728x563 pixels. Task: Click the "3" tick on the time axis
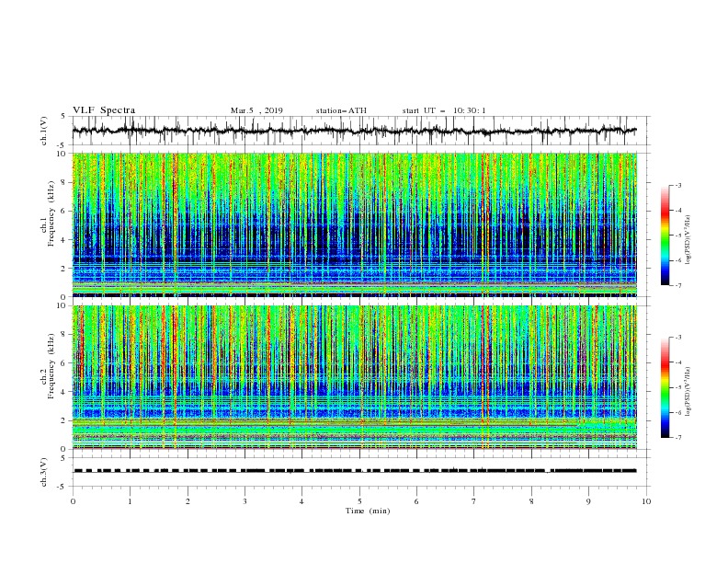click(245, 501)
